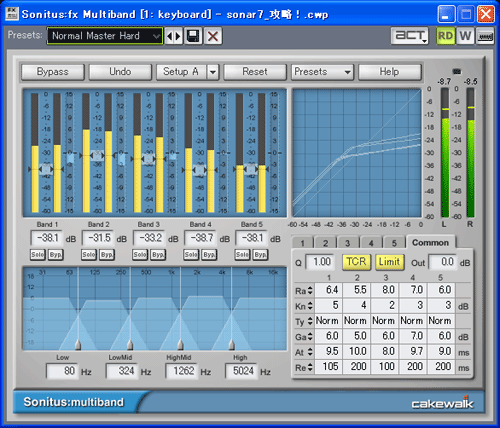Adjust the Ga gain row stepper

point(310,337)
